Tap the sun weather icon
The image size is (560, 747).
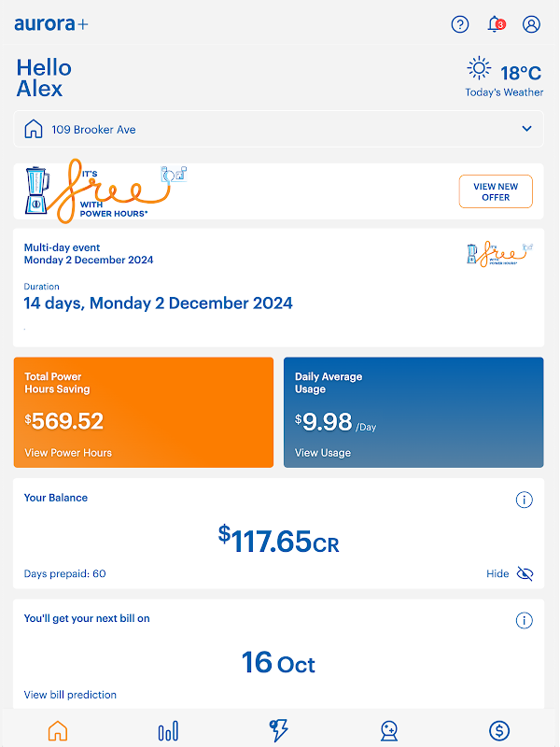click(x=479, y=70)
